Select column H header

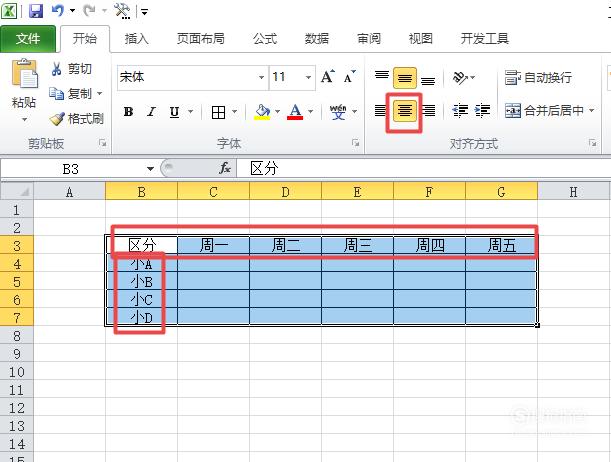tap(573, 192)
